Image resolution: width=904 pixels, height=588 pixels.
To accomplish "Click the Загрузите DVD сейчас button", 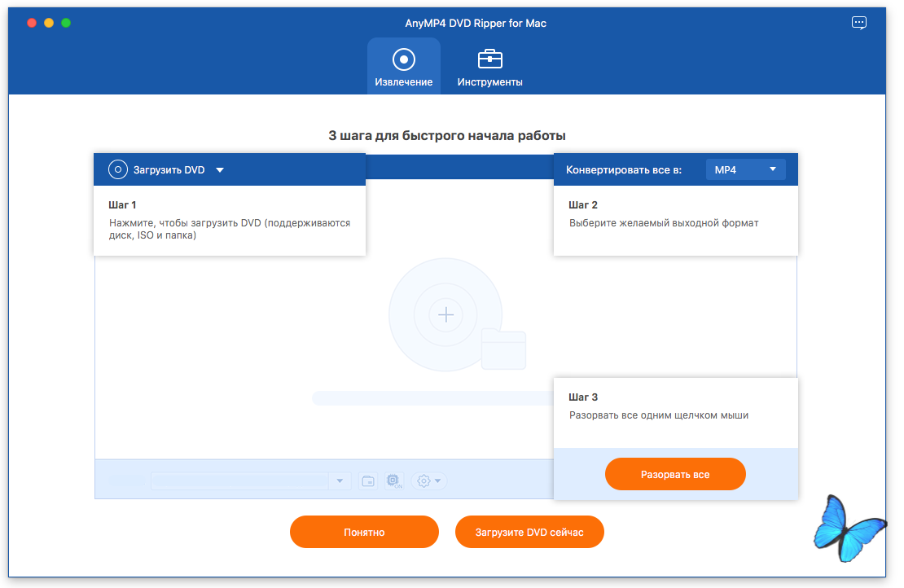I will click(529, 532).
